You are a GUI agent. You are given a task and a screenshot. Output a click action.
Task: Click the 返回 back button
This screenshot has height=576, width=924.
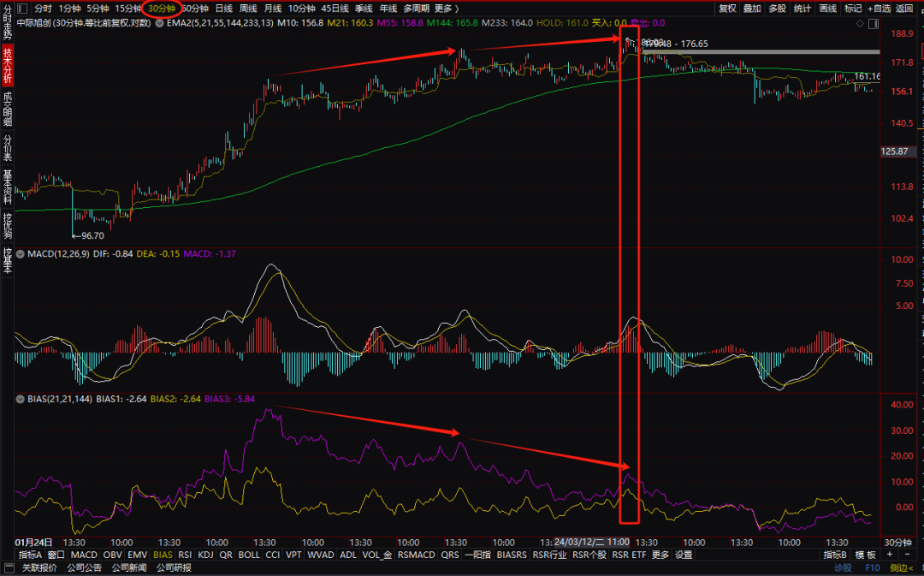tap(904, 9)
